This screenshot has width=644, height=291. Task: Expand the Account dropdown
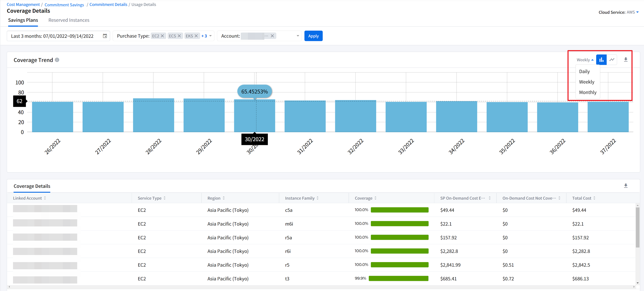pos(298,36)
